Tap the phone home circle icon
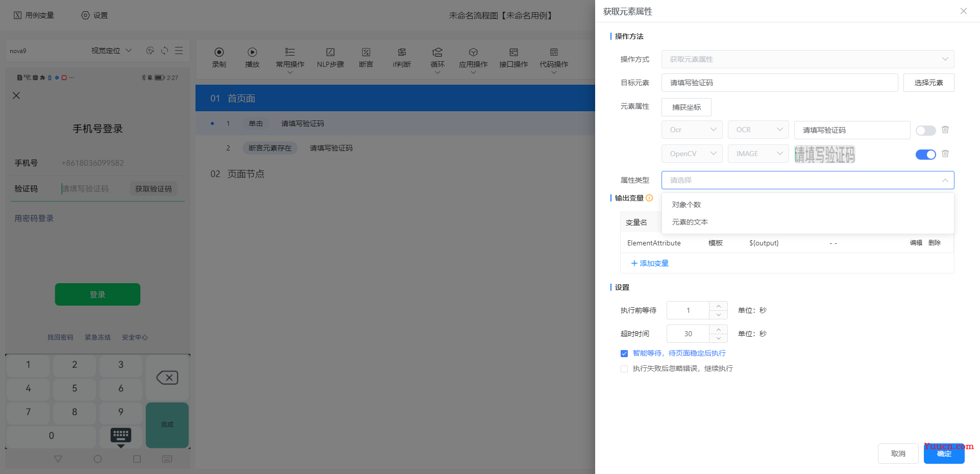980x474 pixels. click(97, 459)
